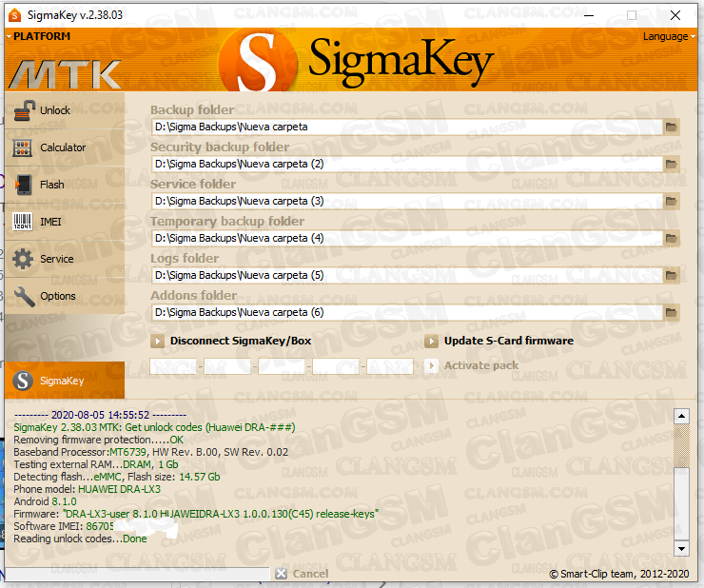Browse for the Temporary backup folder
The height and width of the screenshot is (588, 704).
pos(672,239)
